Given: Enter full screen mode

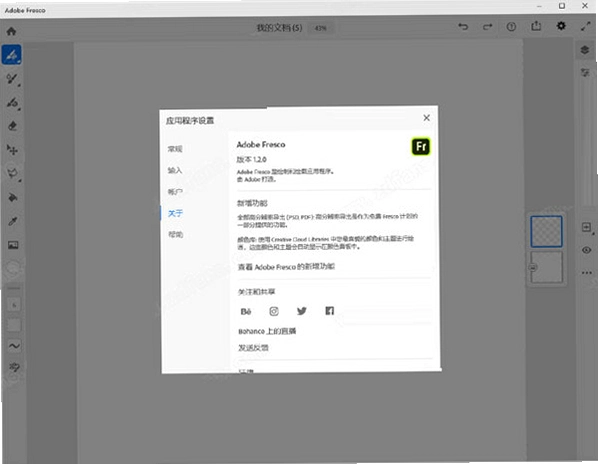Looking at the screenshot, I should pyautogui.click(x=585, y=26).
